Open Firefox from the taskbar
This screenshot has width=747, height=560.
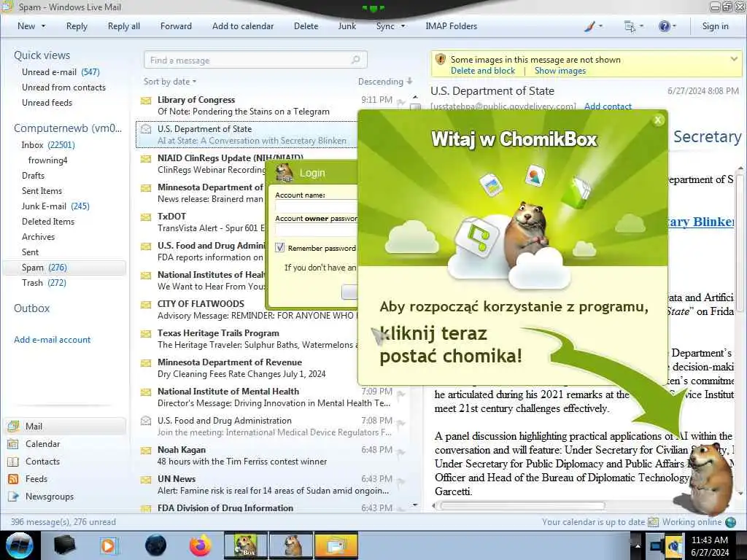tap(200, 545)
